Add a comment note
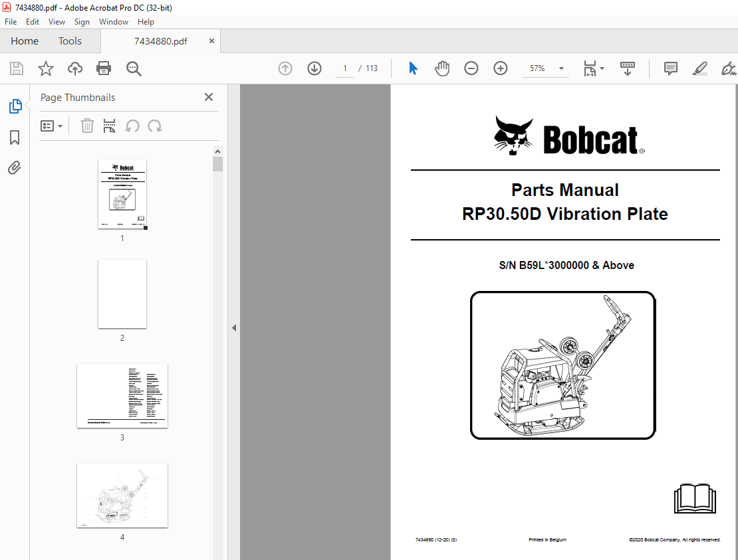The width and height of the screenshot is (738, 560). [671, 68]
